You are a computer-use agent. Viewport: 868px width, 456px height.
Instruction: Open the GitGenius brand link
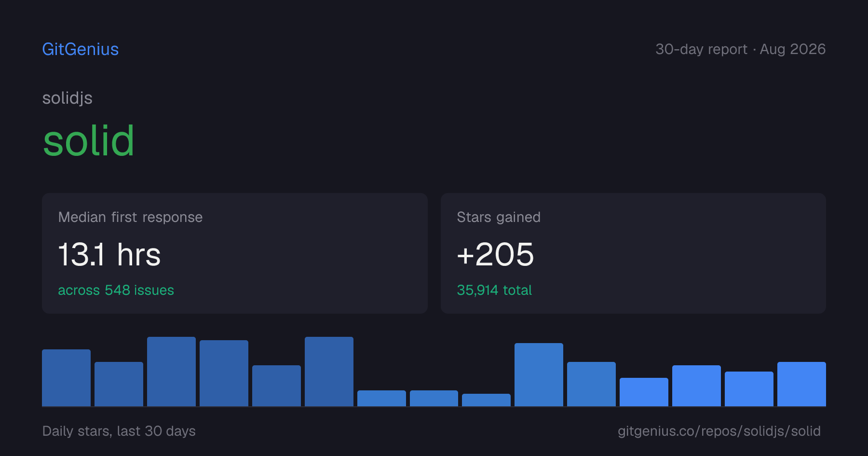[81, 49]
